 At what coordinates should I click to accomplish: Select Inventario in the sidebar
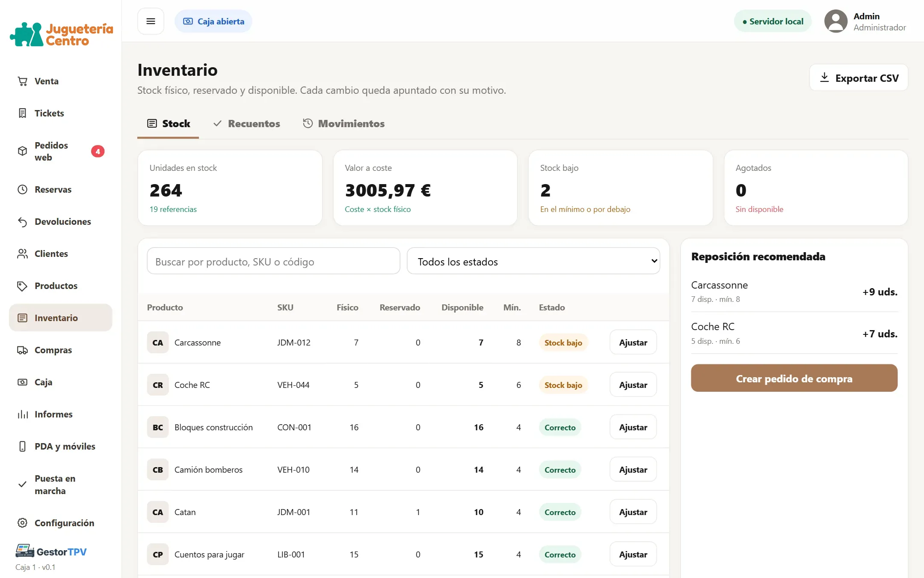[61, 318]
